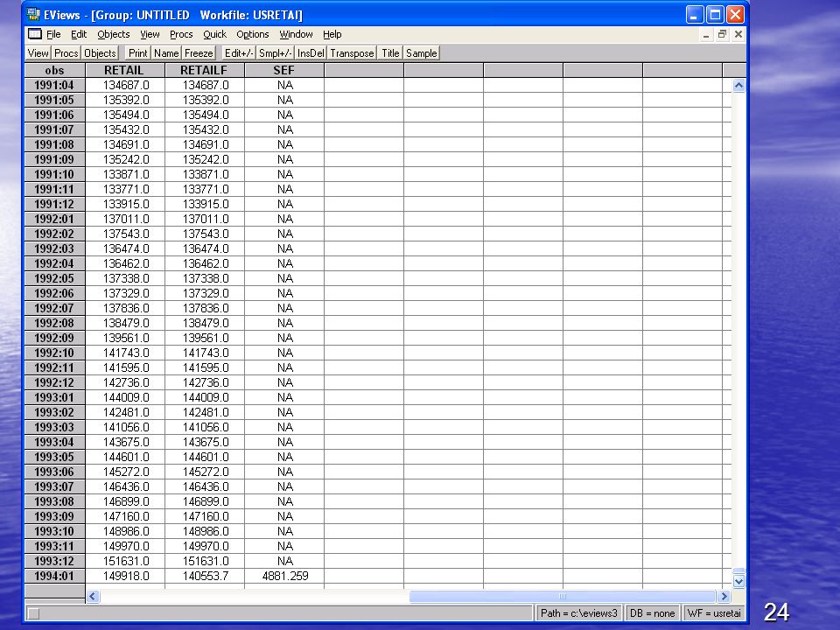Open the Objects menu
Image resolution: width=840 pixels, height=630 pixels.
[114, 34]
